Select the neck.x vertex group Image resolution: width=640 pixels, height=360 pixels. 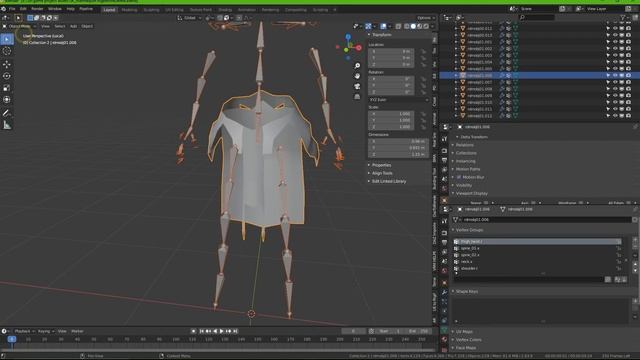pos(537,262)
